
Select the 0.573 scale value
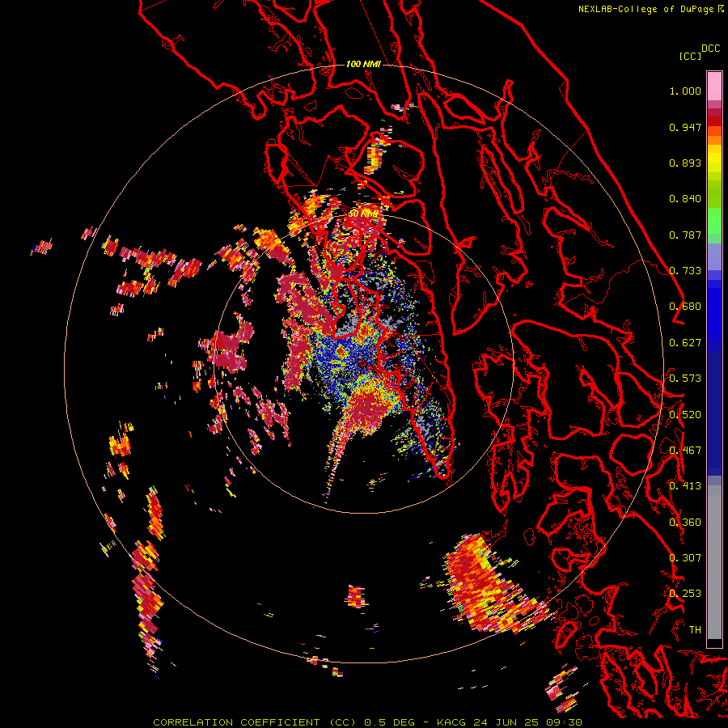pos(685,379)
